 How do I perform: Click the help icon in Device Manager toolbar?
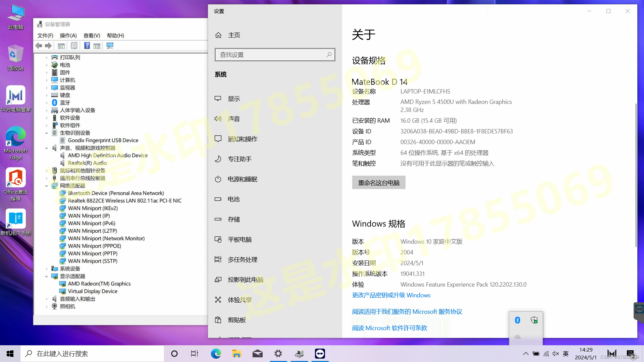pyautogui.click(x=87, y=46)
